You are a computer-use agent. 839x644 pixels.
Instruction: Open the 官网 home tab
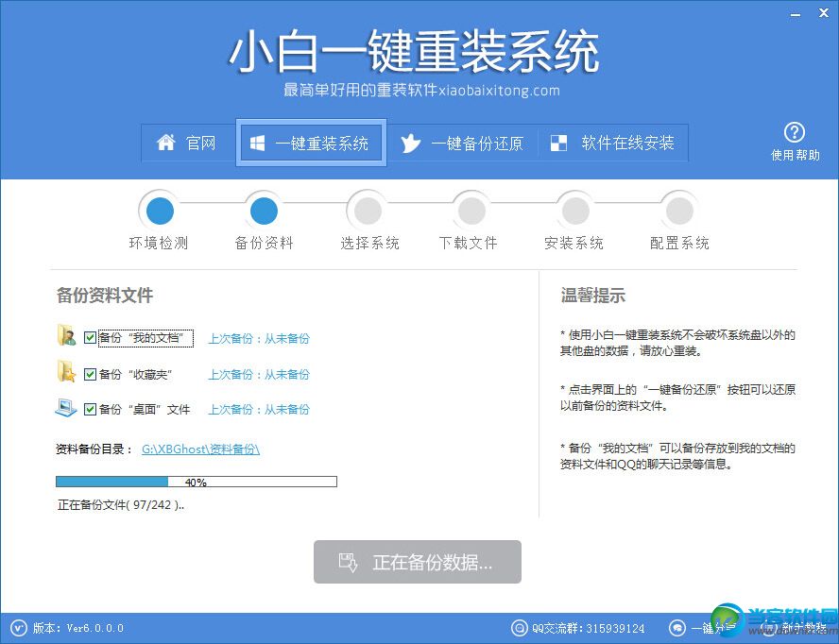187,143
